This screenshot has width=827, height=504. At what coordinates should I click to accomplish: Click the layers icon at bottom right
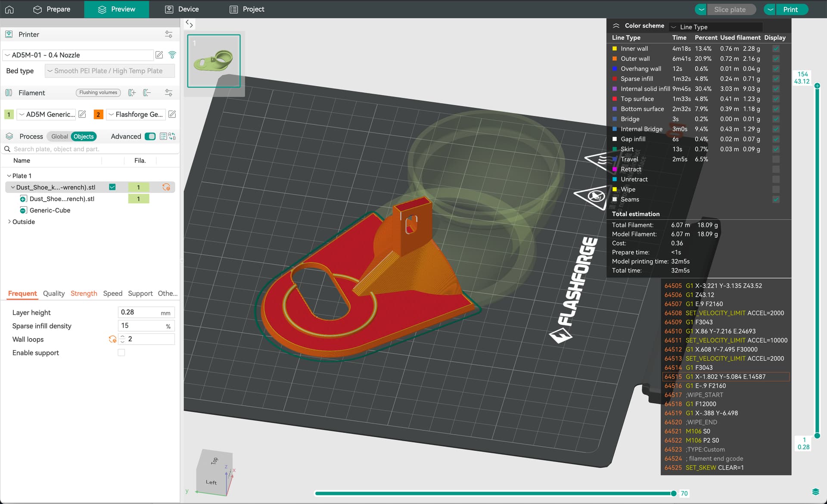coord(815,492)
